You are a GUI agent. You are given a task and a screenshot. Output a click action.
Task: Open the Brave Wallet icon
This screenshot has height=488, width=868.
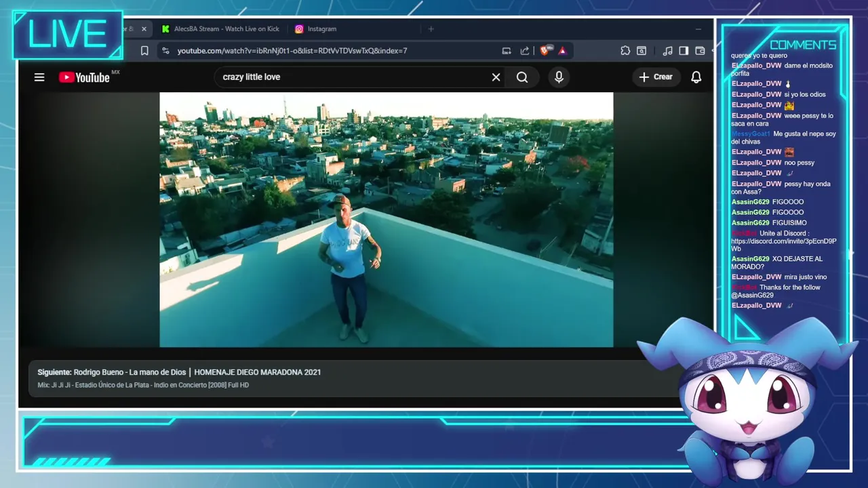click(700, 51)
